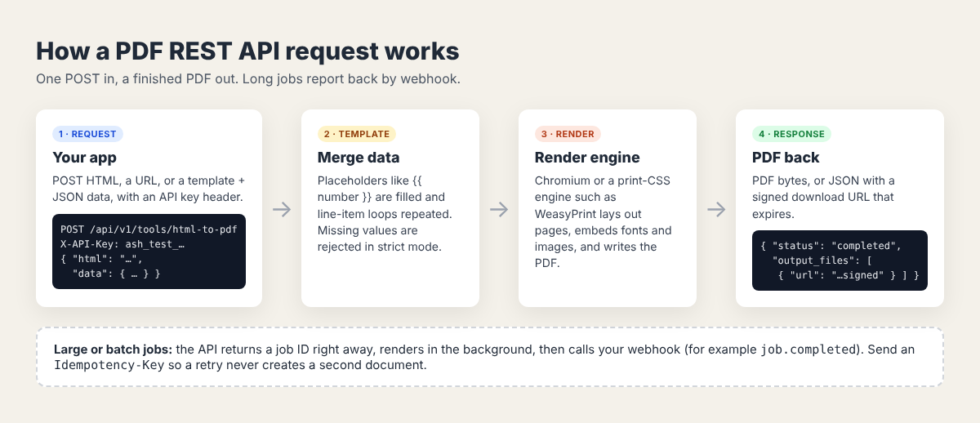Click the 'job.completed' inline code
Image resolution: width=980 pixels, height=423 pixels.
pos(807,349)
